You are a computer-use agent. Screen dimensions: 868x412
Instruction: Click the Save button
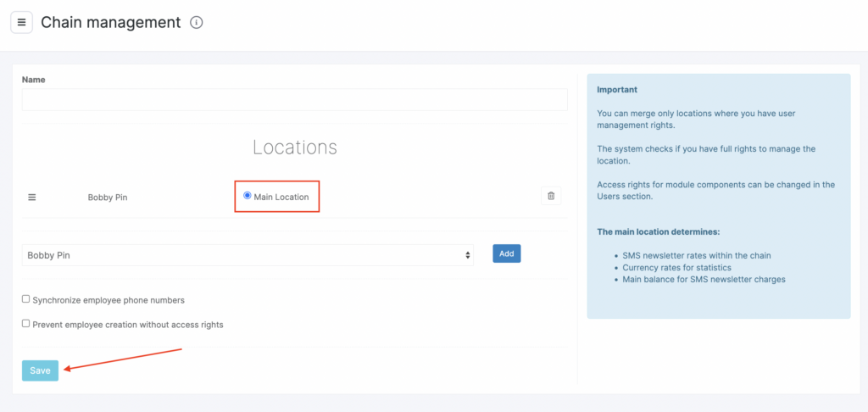coord(40,370)
